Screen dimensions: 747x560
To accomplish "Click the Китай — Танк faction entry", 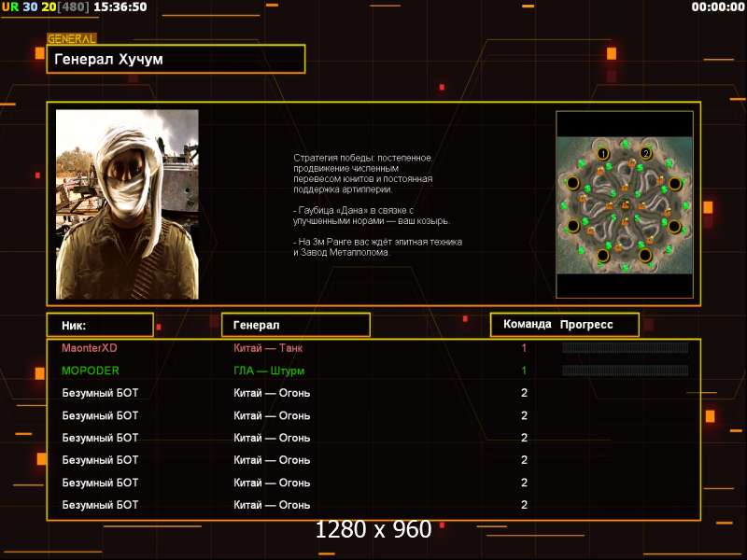I will tap(268, 348).
